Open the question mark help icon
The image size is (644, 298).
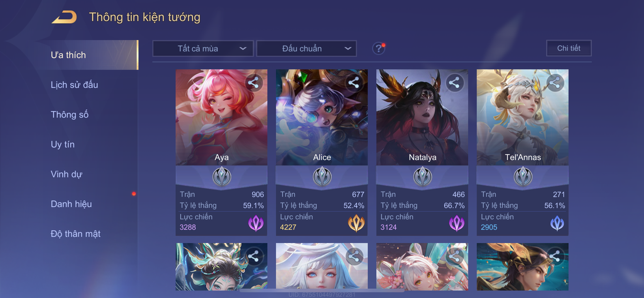click(x=379, y=48)
